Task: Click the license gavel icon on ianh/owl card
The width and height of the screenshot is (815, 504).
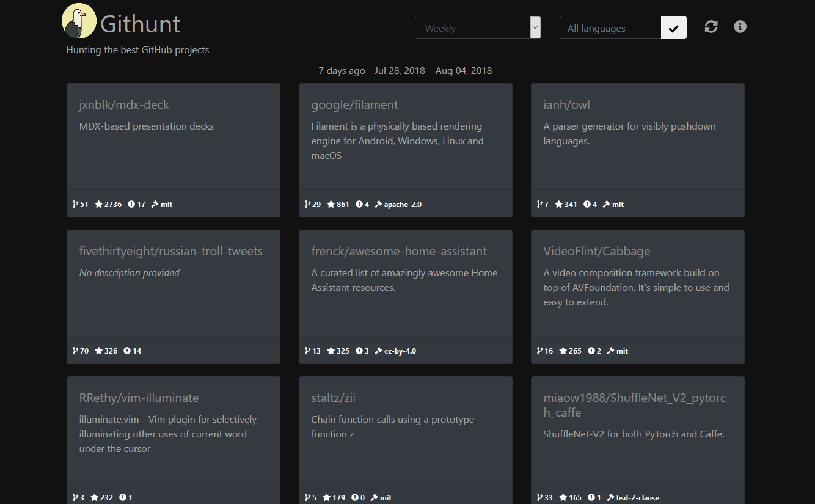Action: pyautogui.click(x=607, y=205)
